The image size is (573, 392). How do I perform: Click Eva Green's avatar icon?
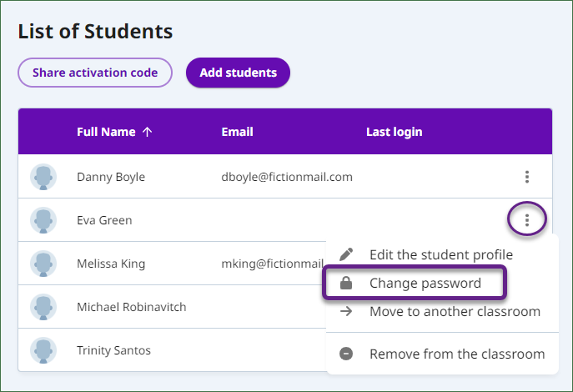[43, 220]
